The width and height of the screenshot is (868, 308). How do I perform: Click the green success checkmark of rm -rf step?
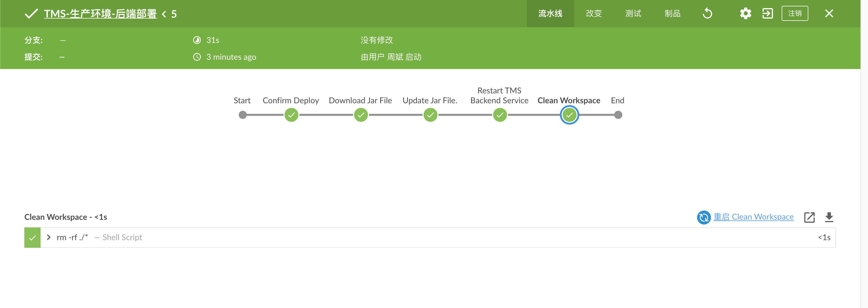(x=32, y=238)
